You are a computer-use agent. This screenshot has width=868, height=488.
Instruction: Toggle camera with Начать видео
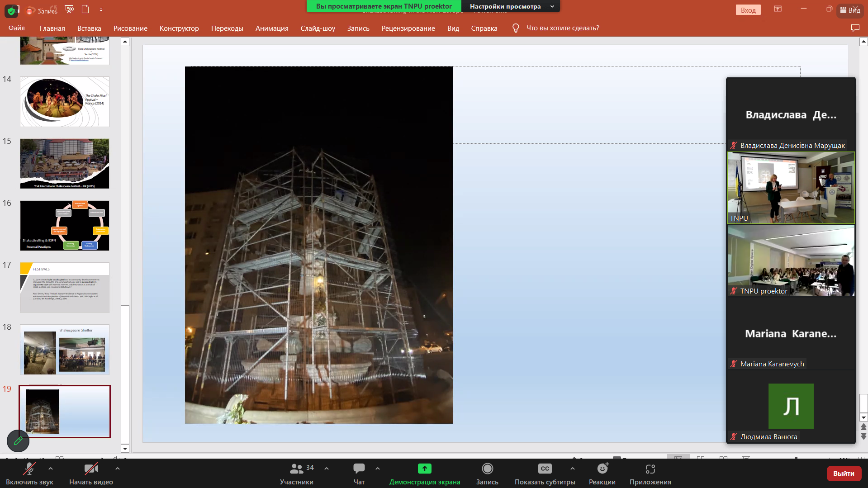[91, 473]
